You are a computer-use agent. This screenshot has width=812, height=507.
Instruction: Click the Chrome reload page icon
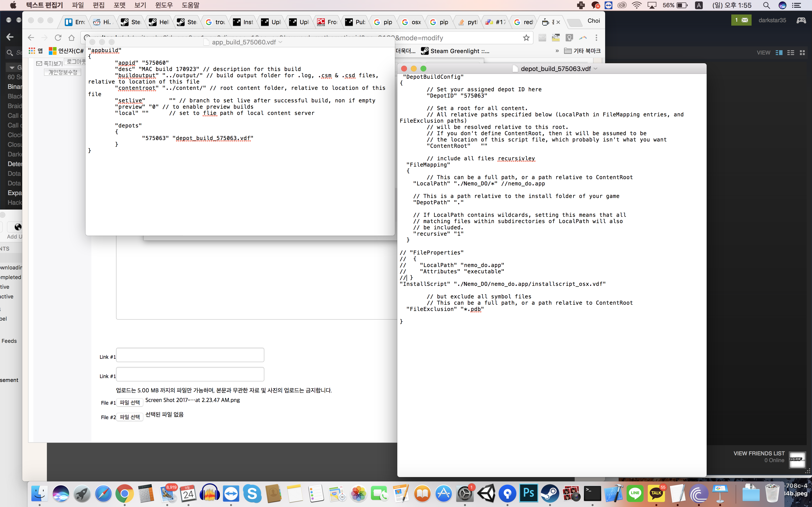click(58, 38)
